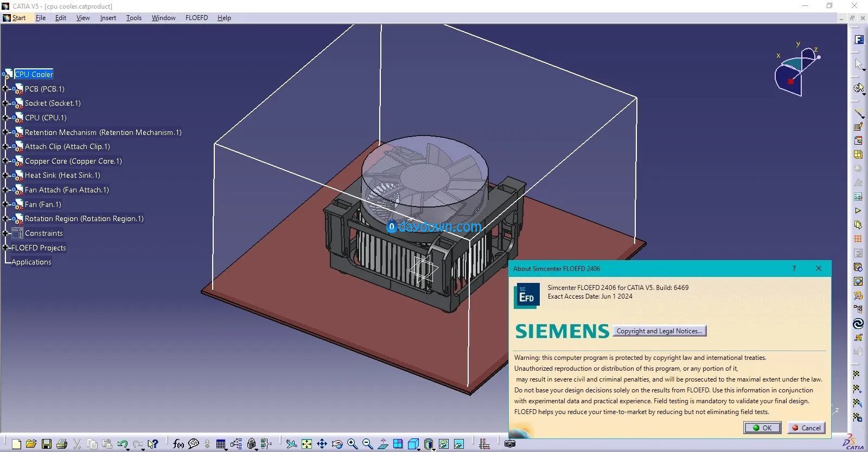The image size is (868, 452).
Task: Click Cancel in the About dialog
Action: (806, 428)
